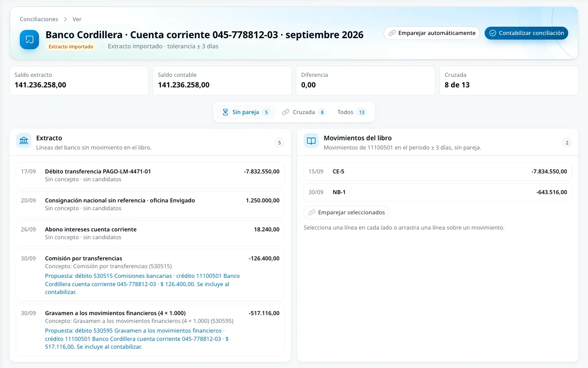Click the bank building icon beside Extracto
Screen dimensions: 588x368
coord(24,141)
